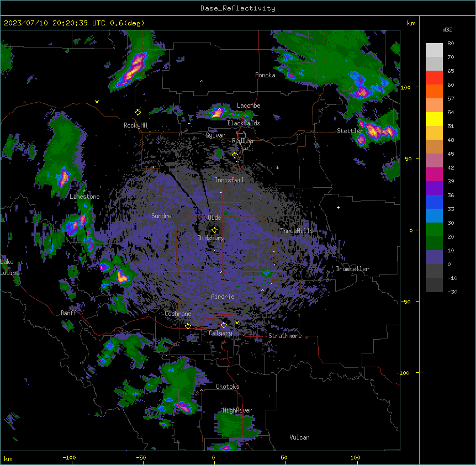Click the orange 57–60 dBZ legend swatch
Screen dimensions: 476x465
click(x=434, y=91)
